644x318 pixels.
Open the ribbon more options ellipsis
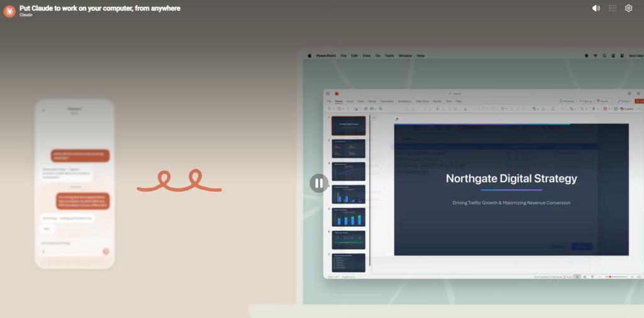tap(639, 109)
